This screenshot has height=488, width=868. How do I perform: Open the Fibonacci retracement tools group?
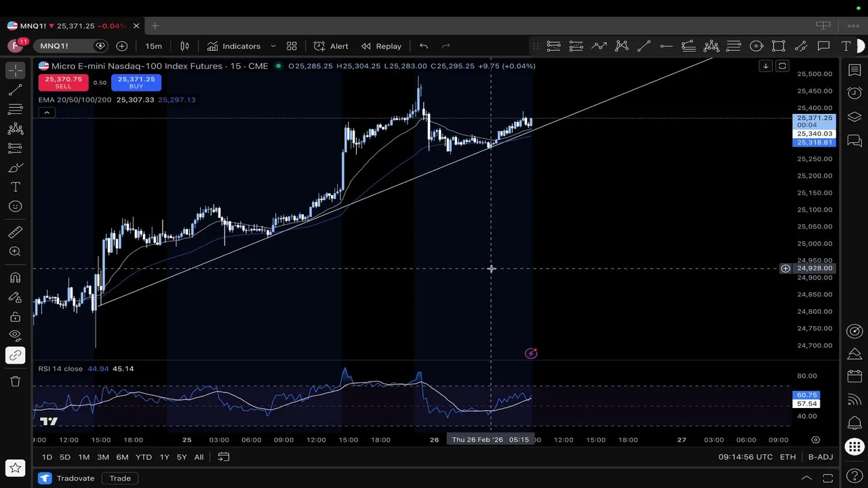(x=15, y=109)
